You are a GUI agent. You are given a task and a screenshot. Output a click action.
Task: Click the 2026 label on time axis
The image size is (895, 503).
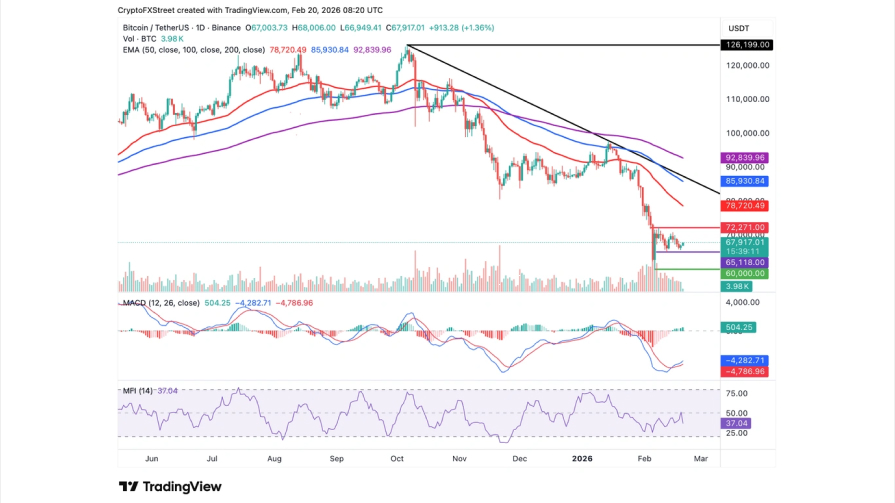point(581,457)
